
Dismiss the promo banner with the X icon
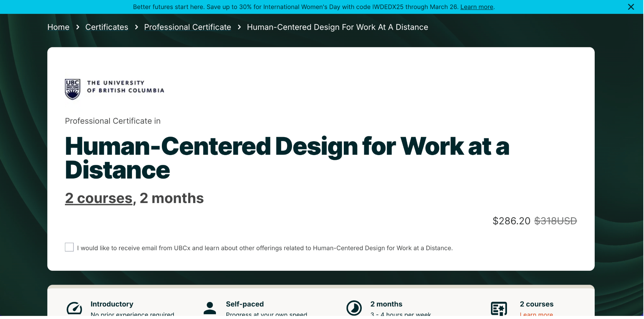[631, 7]
